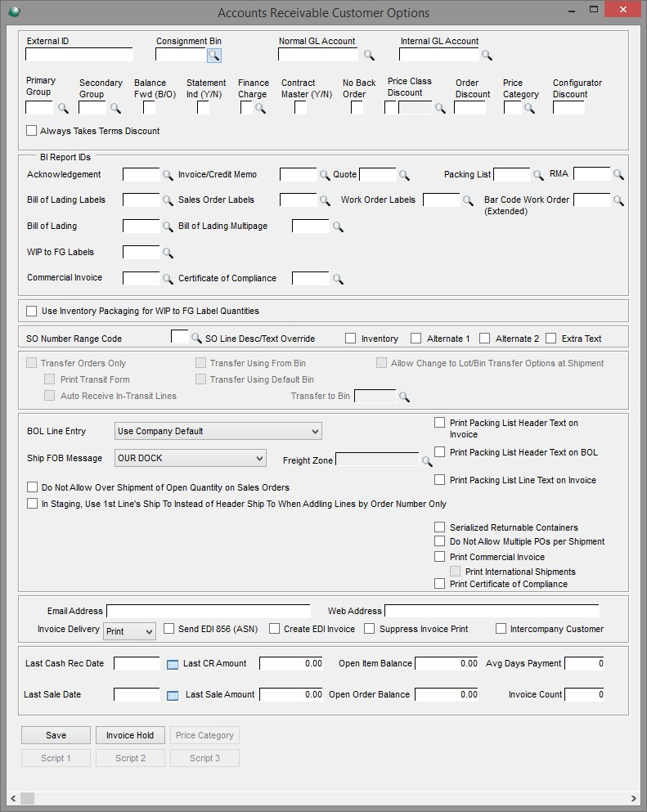Click the horizontal scrollbar left arrow
Viewport: 647px width, 812px height.
coord(13,799)
